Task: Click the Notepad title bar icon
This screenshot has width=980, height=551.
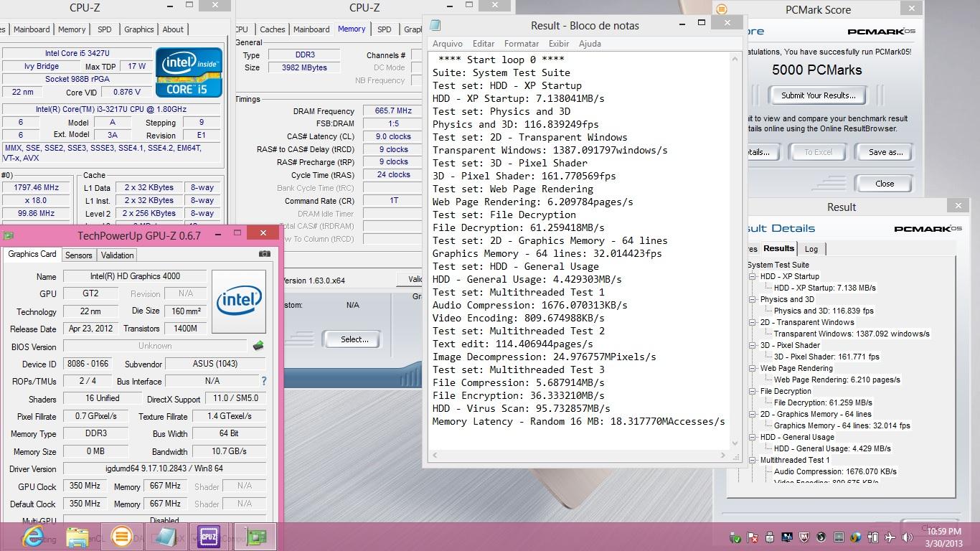Action: click(x=435, y=26)
